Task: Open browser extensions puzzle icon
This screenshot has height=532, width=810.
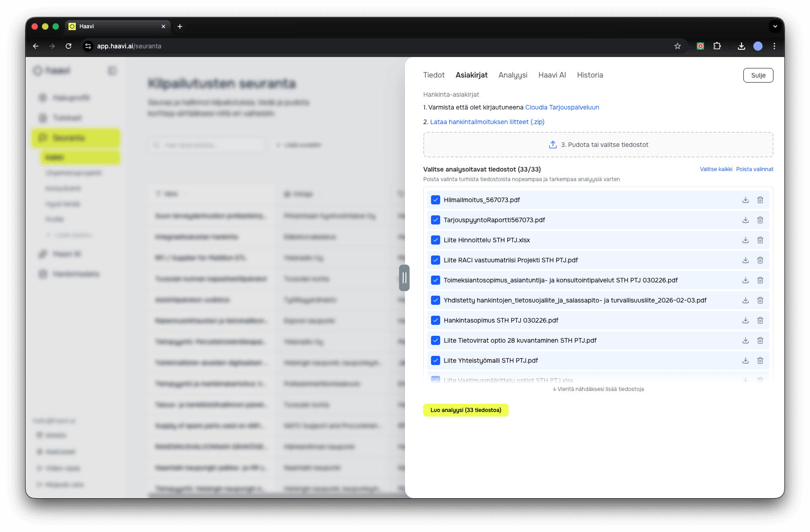Action: coord(717,46)
